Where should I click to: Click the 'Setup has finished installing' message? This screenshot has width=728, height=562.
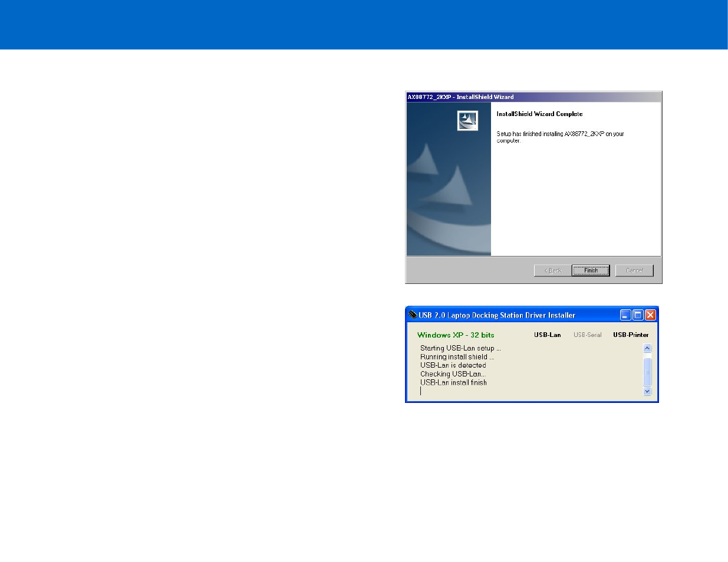pyautogui.click(x=560, y=137)
